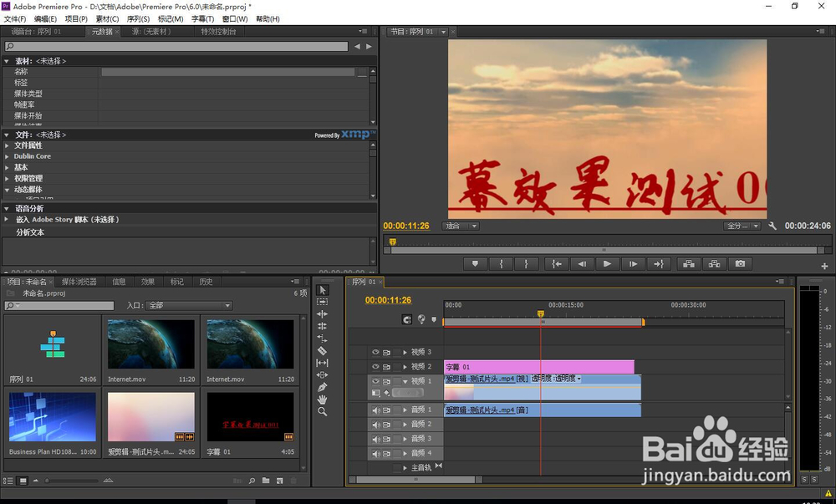Mute the 音频 4 track speaker
This screenshot has height=504, width=836.
[376, 453]
